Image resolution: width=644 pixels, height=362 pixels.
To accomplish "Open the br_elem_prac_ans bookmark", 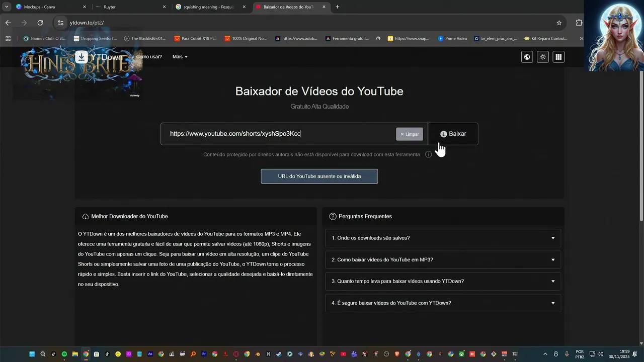I will click(496, 38).
